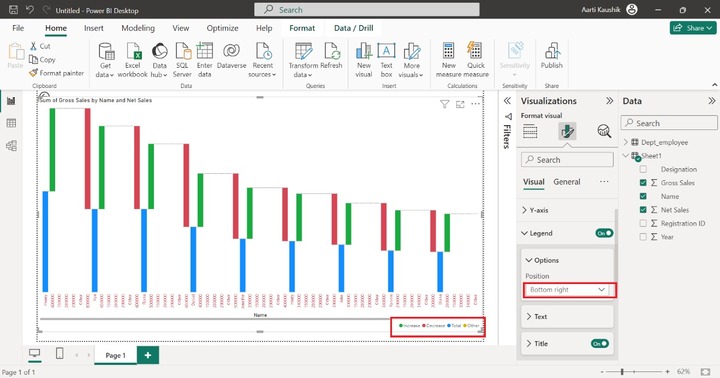The width and height of the screenshot is (720, 378).
Task: Switch to the General format tab
Action: tap(567, 182)
